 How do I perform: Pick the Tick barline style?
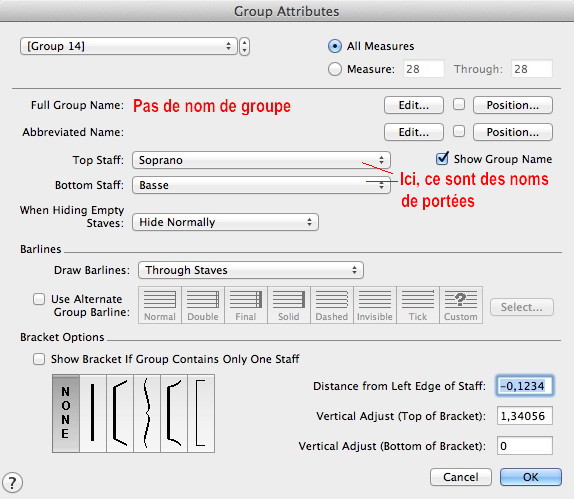(x=418, y=305)
